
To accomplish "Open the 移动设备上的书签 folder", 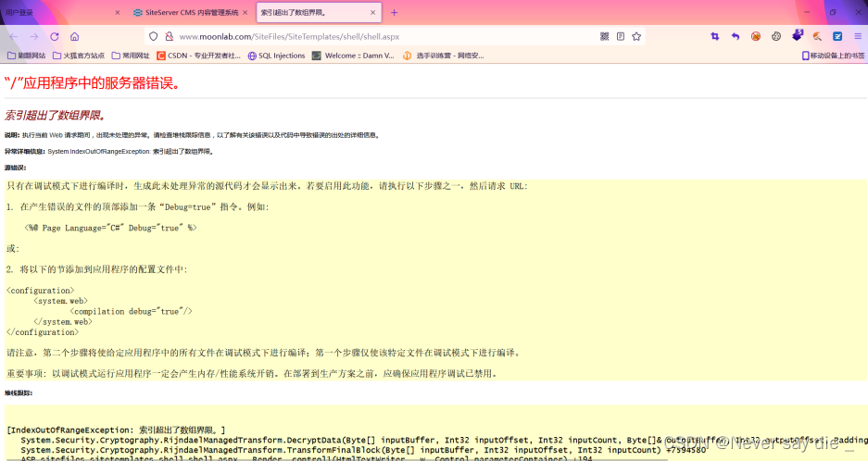I will (x=833, y=56).
